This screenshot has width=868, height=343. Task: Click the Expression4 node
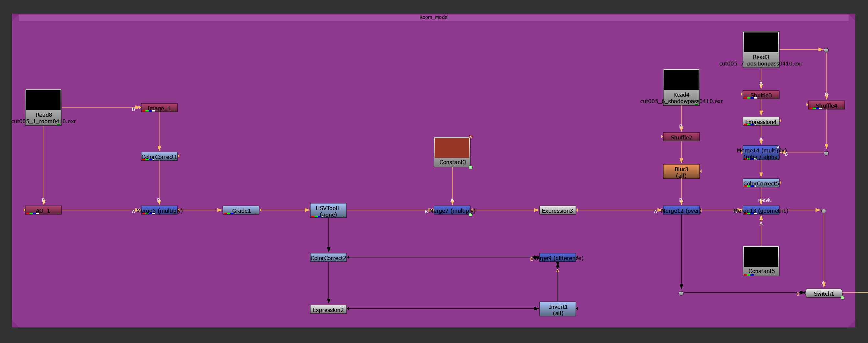761,122
